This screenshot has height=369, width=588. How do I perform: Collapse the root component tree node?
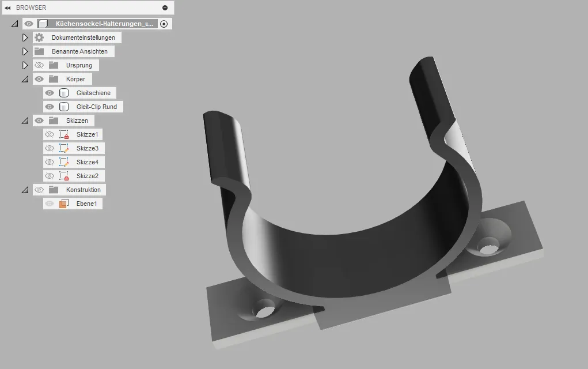tap(14, 24)
